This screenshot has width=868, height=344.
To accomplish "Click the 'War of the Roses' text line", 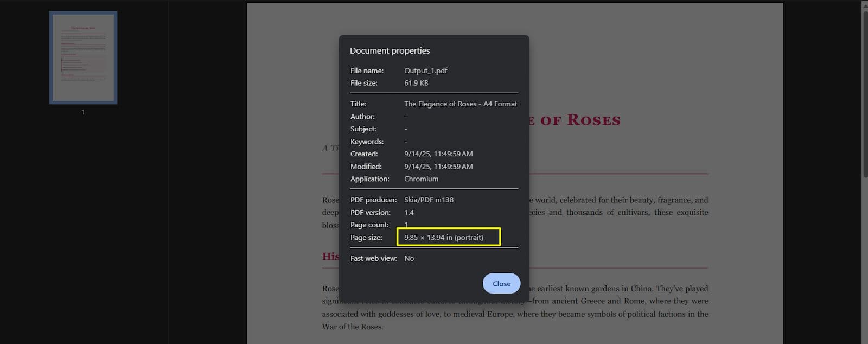I will coord(352,327).
